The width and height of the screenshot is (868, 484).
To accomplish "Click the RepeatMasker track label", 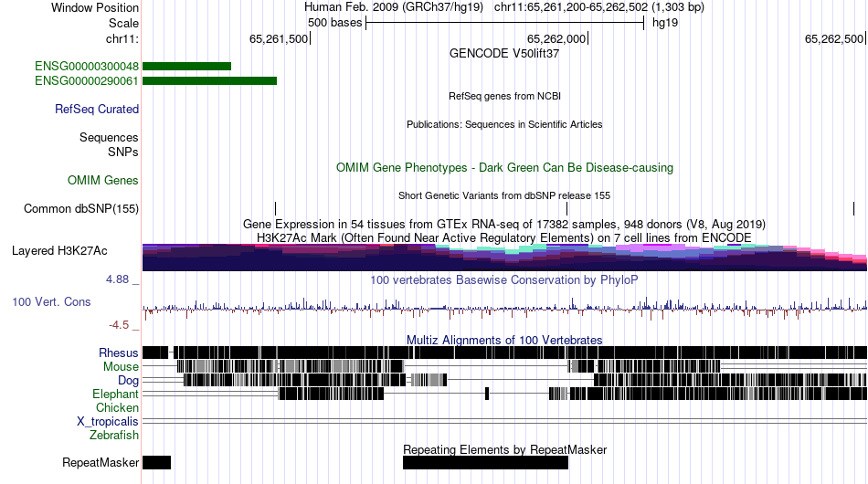I will [101, 462].
